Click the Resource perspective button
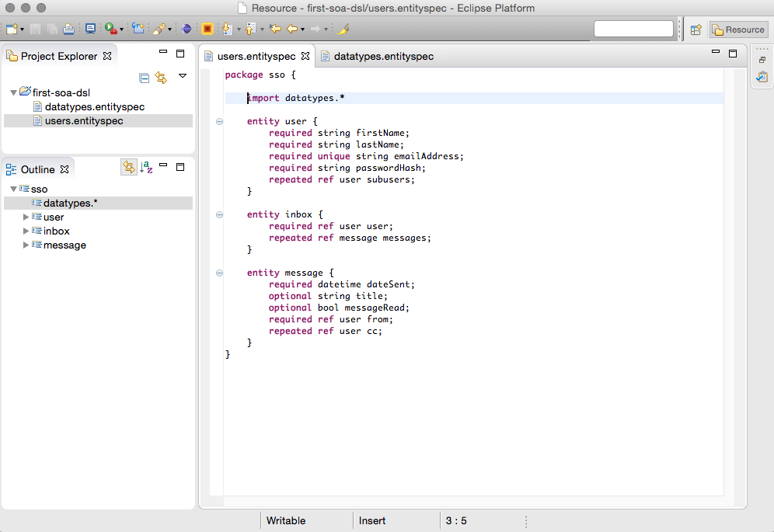 (737, 29)
